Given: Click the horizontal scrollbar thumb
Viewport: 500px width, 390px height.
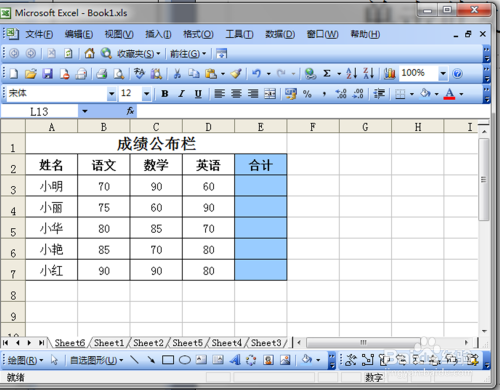Looking at the screenshot, I should [363, 342].
